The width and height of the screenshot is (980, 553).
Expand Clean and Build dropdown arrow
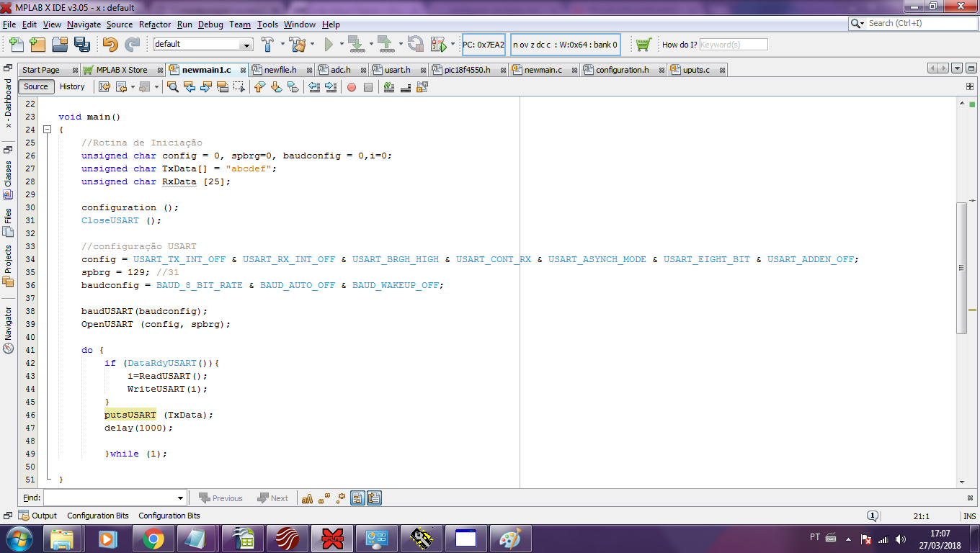point(312,44)
